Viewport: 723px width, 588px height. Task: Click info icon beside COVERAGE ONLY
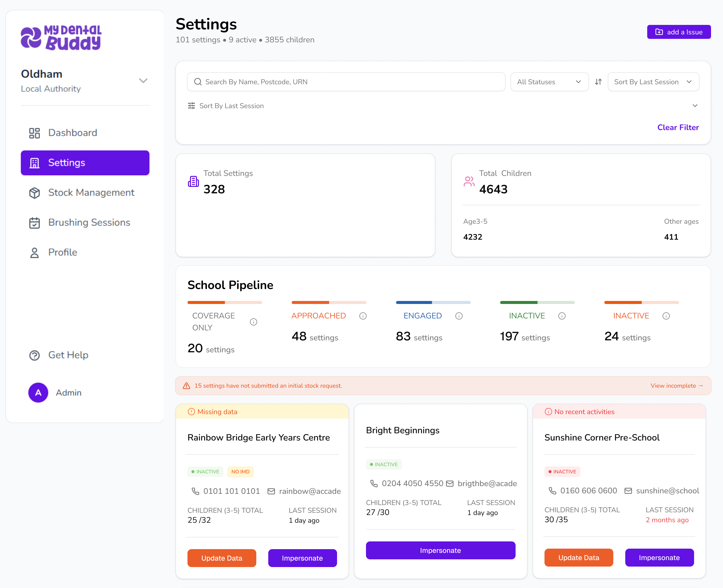(x=254, y=322)
